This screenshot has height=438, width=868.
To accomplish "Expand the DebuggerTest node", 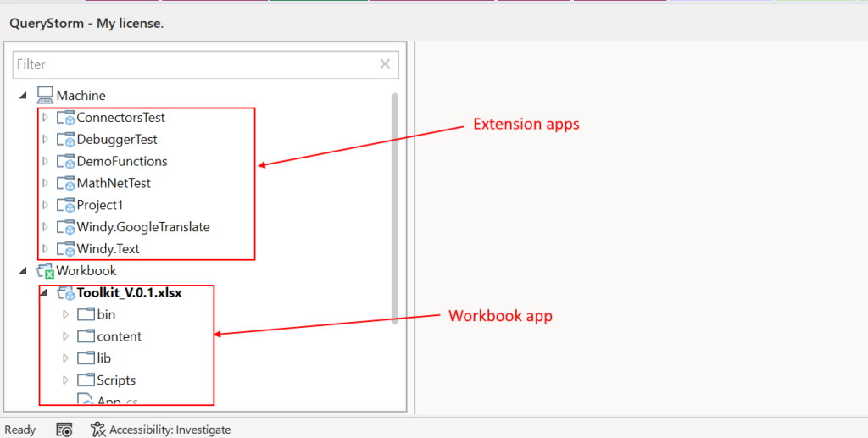I will (x=46, y=139).
